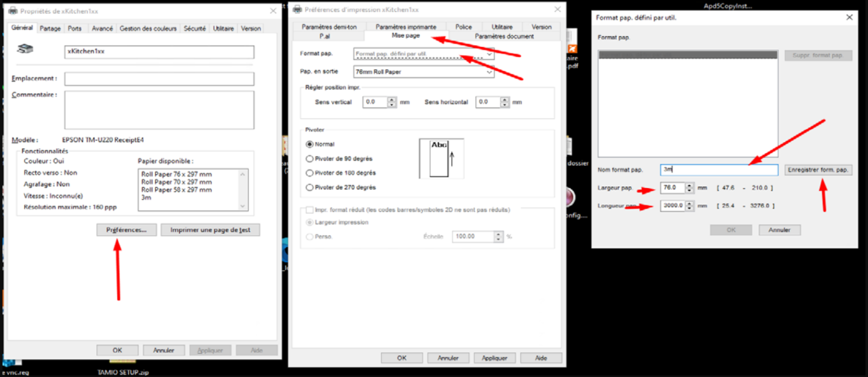868x377 pixels.
Task: Click Imprimer une page de test button
Action: click(210, 230)
